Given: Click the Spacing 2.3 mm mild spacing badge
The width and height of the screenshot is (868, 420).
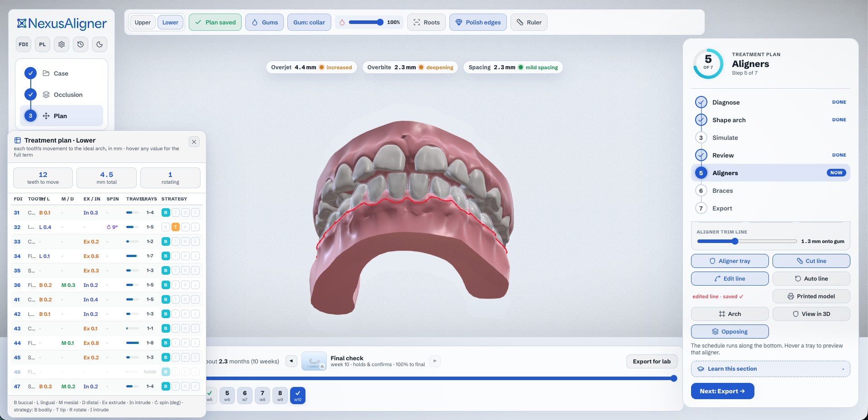Looking at the screenshot, I should [513, 67].
